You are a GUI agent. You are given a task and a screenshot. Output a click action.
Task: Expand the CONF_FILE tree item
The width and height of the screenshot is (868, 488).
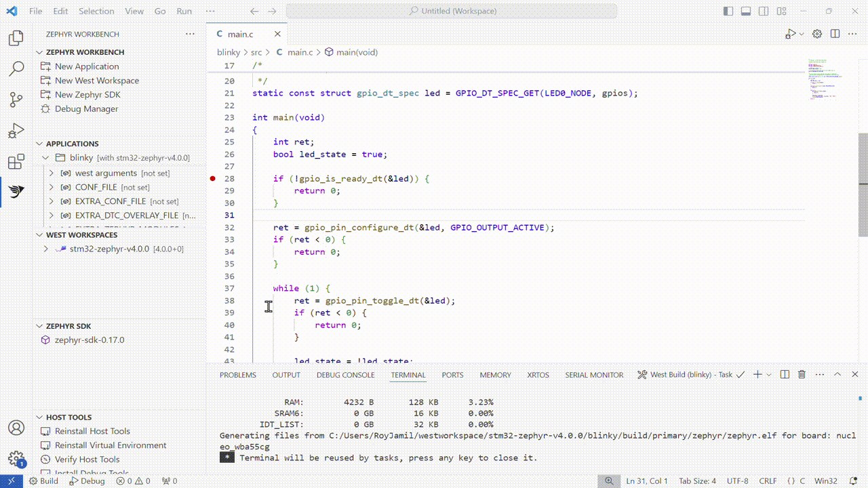click(x=50, y=187)
